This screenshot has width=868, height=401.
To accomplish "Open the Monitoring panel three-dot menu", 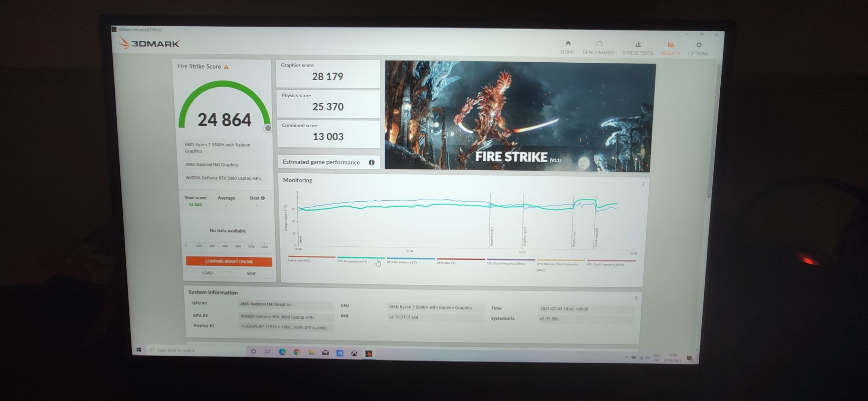I will (x=643, y=184).
